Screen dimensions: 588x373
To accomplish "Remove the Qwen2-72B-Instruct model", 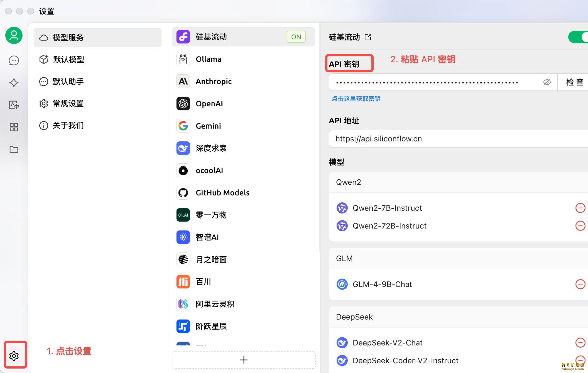I will coord(580,226).
